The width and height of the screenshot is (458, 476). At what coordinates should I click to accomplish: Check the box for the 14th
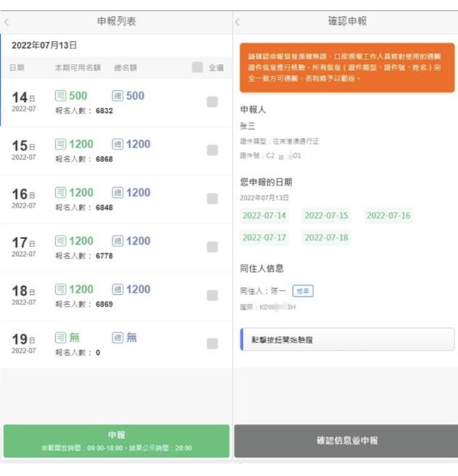212,102
